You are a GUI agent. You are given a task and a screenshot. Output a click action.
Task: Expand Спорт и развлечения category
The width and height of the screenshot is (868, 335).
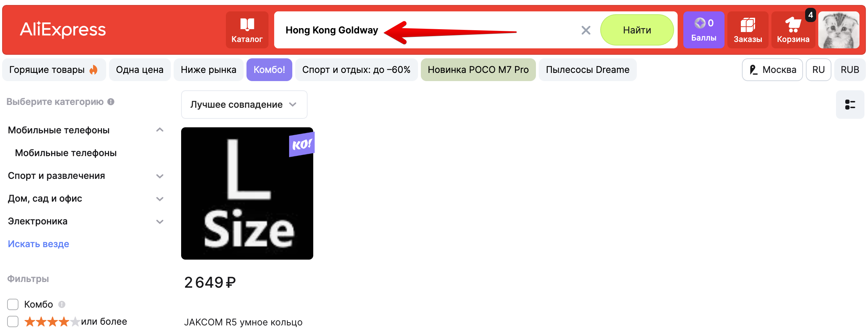click(160, 176)
